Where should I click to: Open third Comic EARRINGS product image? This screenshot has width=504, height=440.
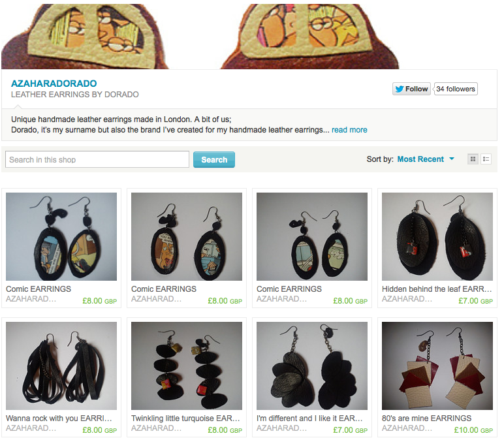[312, 236]
